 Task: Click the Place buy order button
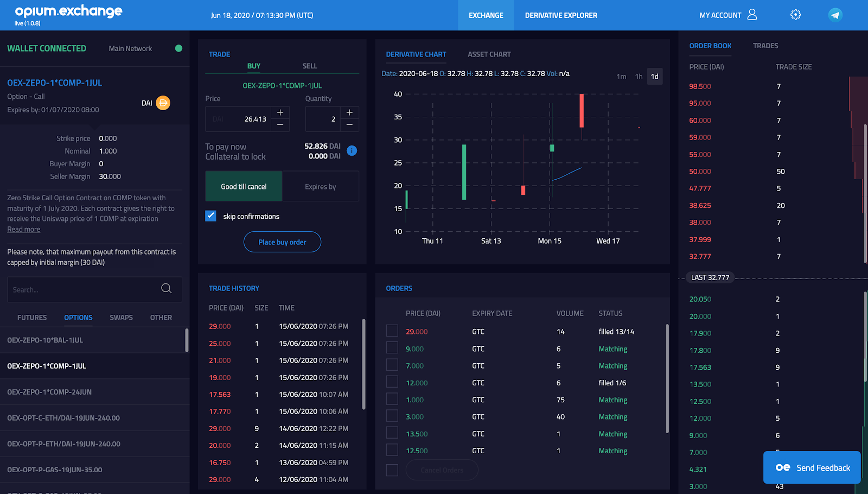282,242
